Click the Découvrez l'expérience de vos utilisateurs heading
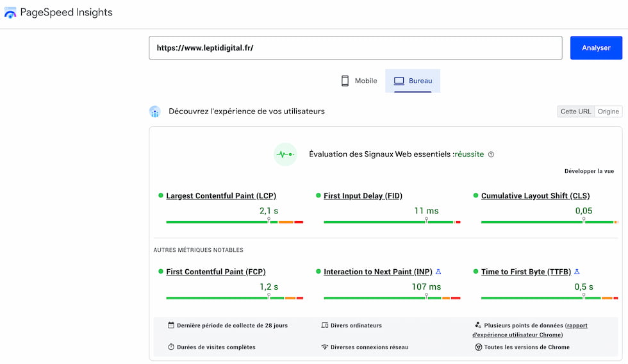 [246, 112]
